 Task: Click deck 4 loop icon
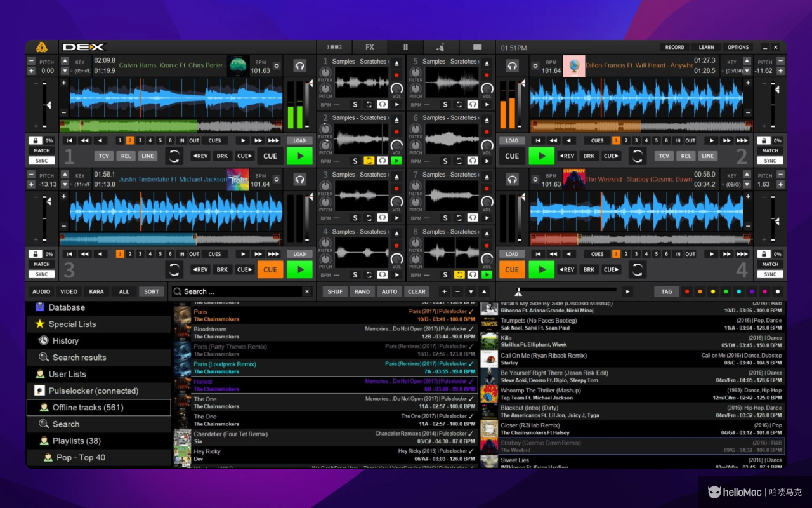click(638, 269)
